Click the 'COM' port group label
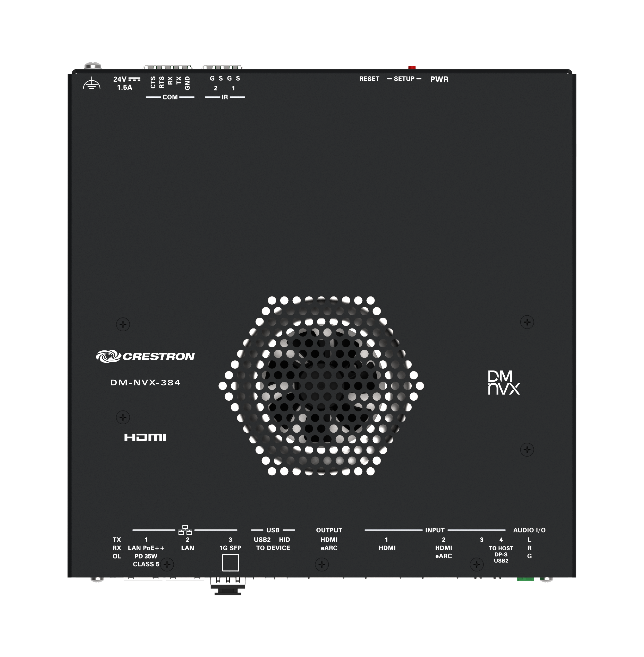 tap(170, 97)
